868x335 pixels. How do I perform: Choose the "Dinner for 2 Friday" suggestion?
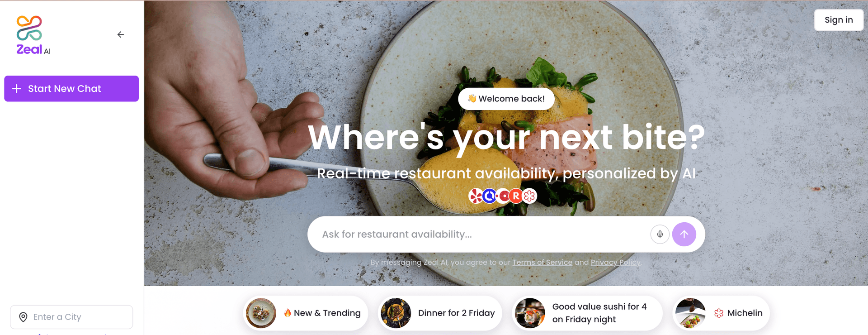point(440,313)
